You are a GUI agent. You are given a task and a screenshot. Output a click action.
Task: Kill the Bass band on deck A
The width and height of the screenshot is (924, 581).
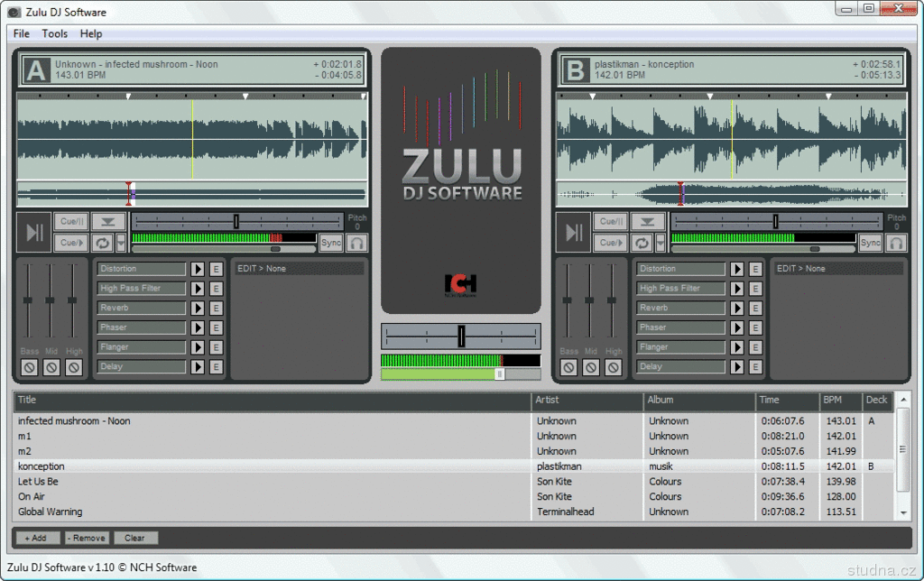coord(29,367)
